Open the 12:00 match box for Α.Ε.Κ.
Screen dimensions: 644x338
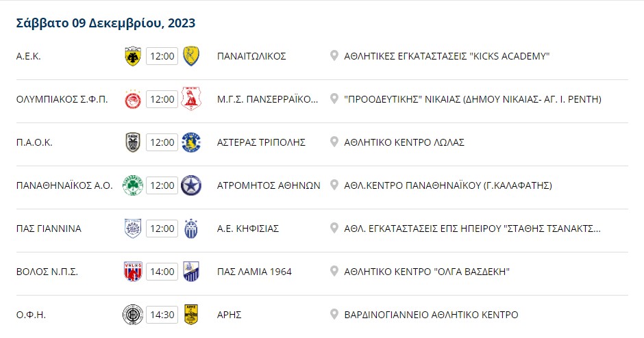coord(162,56)
